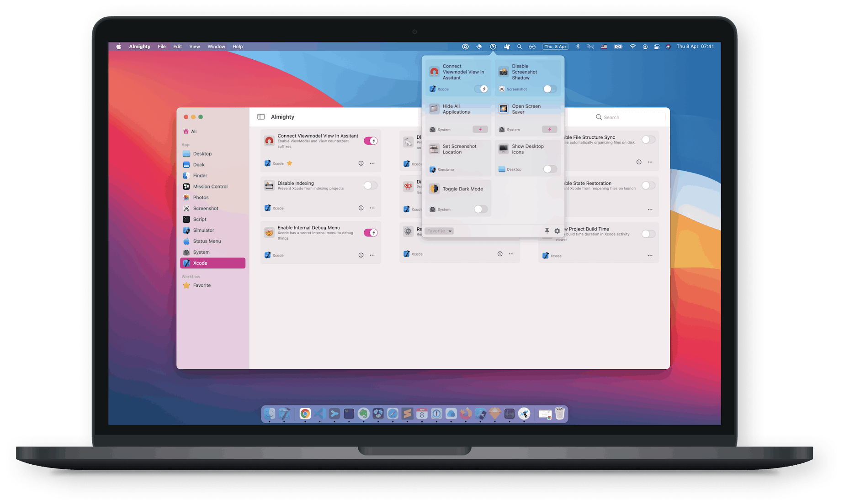Screen dimensions: 844x504
Task: Open Visual Studio Code from the Dock
Action: pos(319,414)
